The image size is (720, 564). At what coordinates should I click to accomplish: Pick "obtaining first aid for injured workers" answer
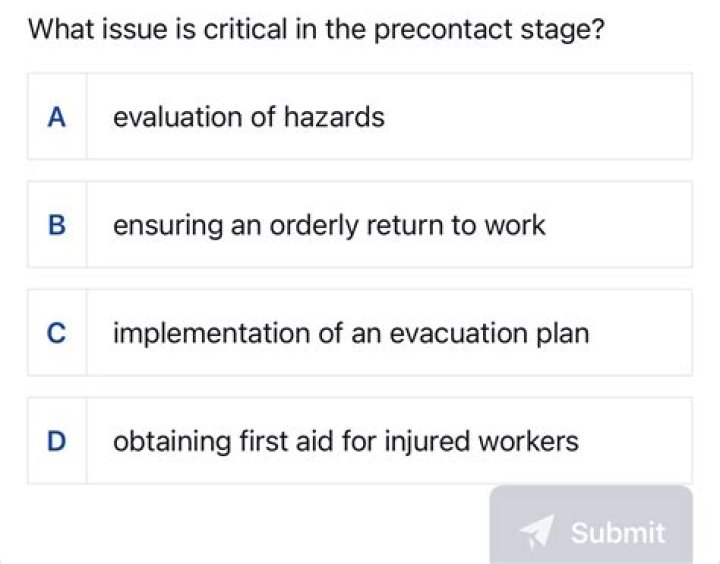pyautogui.click(x=345, y=441)
